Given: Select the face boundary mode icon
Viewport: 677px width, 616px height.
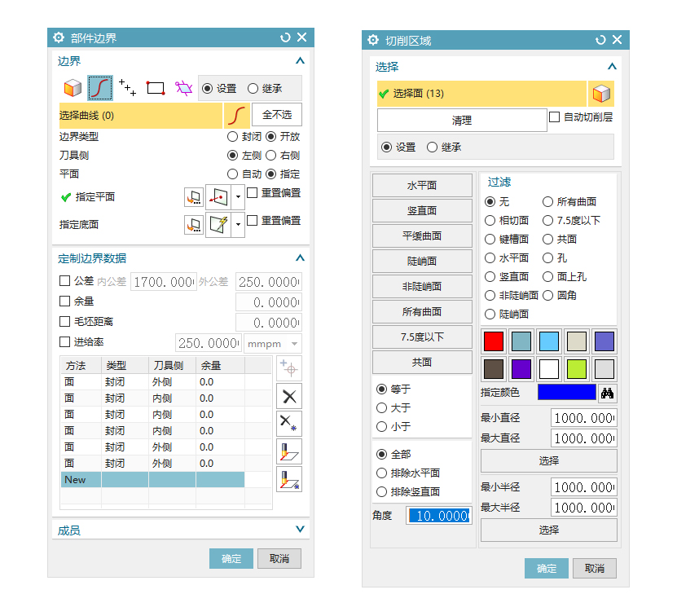Looking at the screenshot, I should point(73,88).
